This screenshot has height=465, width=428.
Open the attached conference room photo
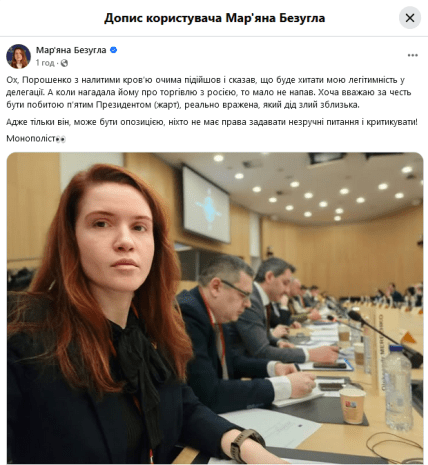(x=215, y=308)
